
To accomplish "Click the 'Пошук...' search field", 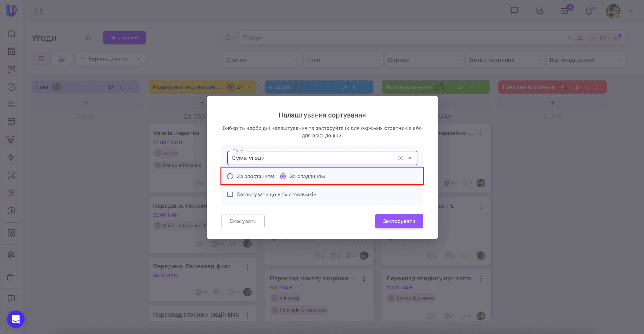I will (x=402, y=38).
